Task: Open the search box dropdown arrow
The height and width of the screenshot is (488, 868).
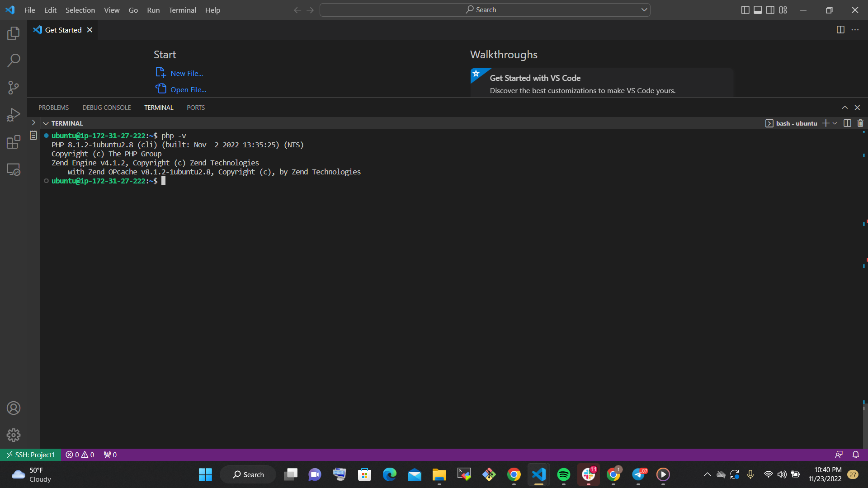Action: [x=644, y=9]
